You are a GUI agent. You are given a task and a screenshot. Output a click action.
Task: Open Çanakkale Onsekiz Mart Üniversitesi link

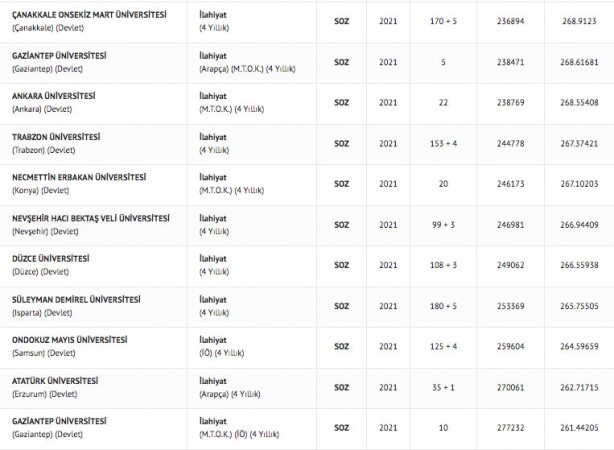point(89,15)
